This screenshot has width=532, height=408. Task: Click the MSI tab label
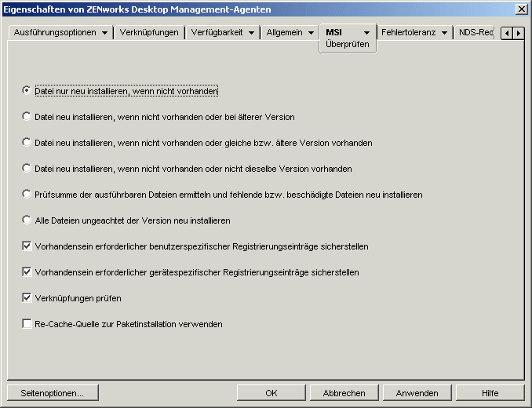(x=333, y=32)
